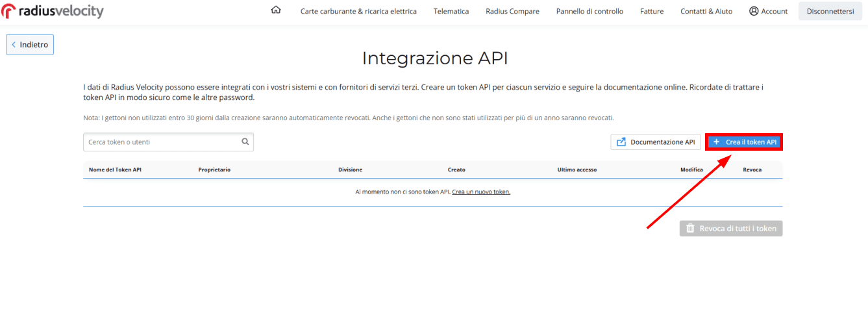Open the Account menu label

[775, 11]
